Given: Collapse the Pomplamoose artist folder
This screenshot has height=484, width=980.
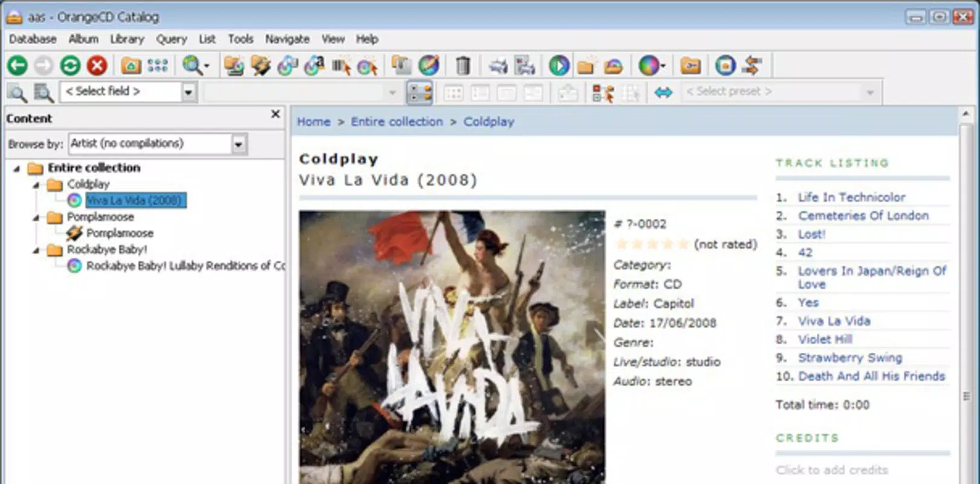Looking at the screenshot, I should point(36,217).
